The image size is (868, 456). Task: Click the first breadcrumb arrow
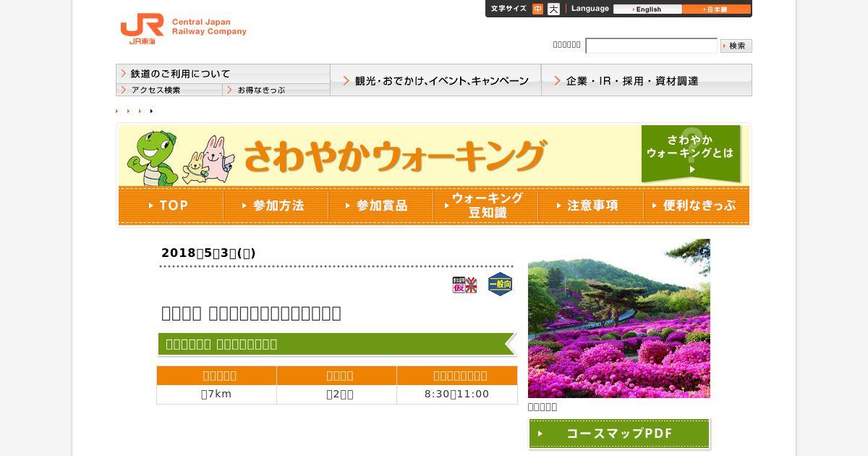tap(116, 111)
